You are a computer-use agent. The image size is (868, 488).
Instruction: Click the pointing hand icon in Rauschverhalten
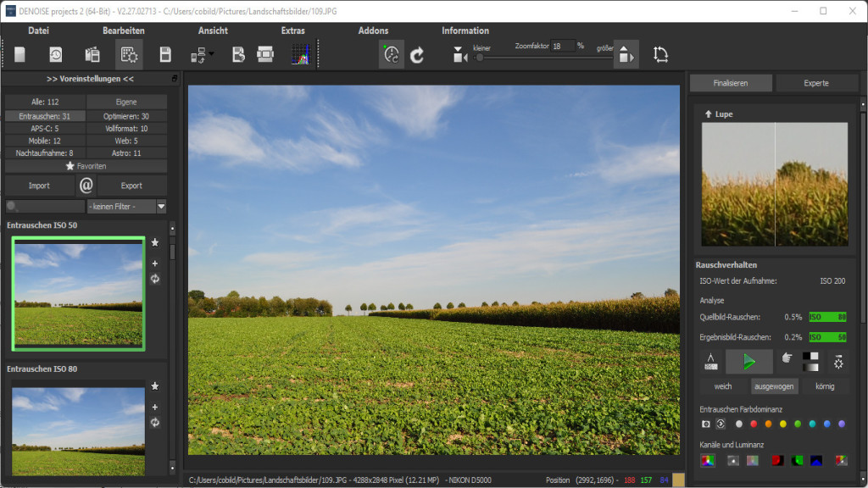point(786,359)
